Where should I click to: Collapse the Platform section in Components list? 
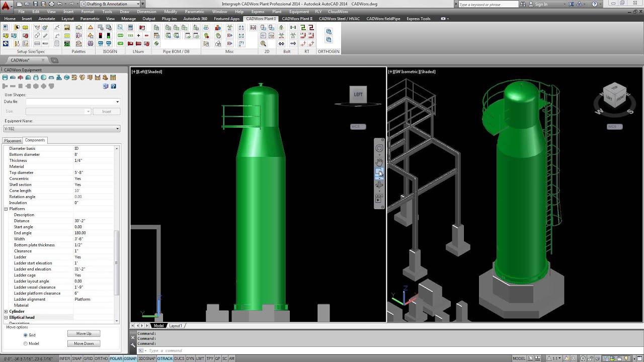coord(5,209)
